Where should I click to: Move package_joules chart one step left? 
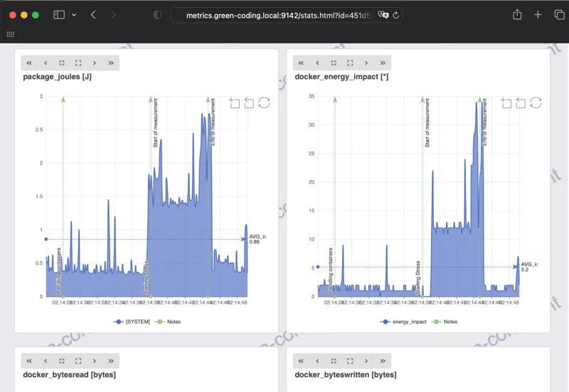point(46,63)
